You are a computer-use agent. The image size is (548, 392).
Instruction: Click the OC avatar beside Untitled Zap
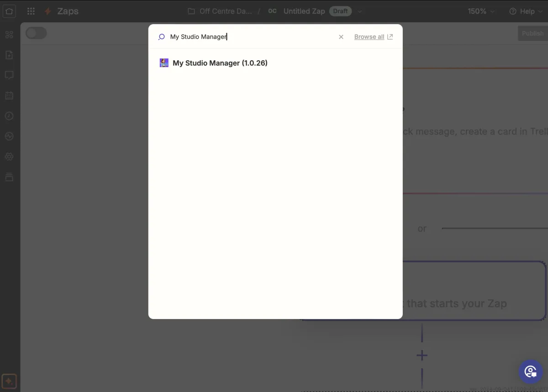click(273, 11)
